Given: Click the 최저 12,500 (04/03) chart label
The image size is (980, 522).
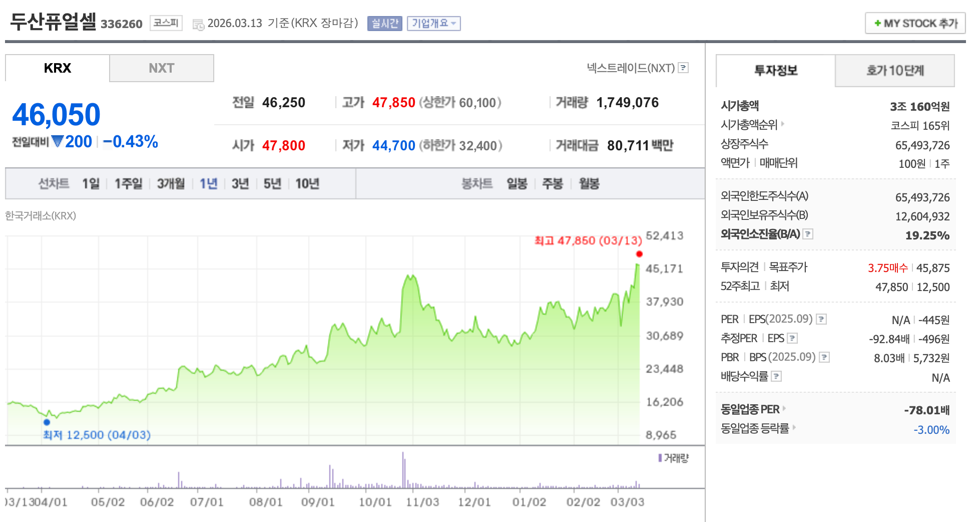Looking at the screenshot, I should [x=97, y=435].
